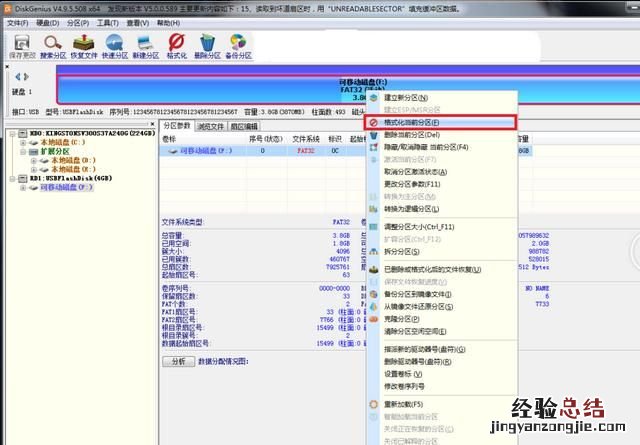This screenshot has height=445, width=640.
Task: Expand the 本地磁盘 (C:) tree node
Action: pos(21,142)
